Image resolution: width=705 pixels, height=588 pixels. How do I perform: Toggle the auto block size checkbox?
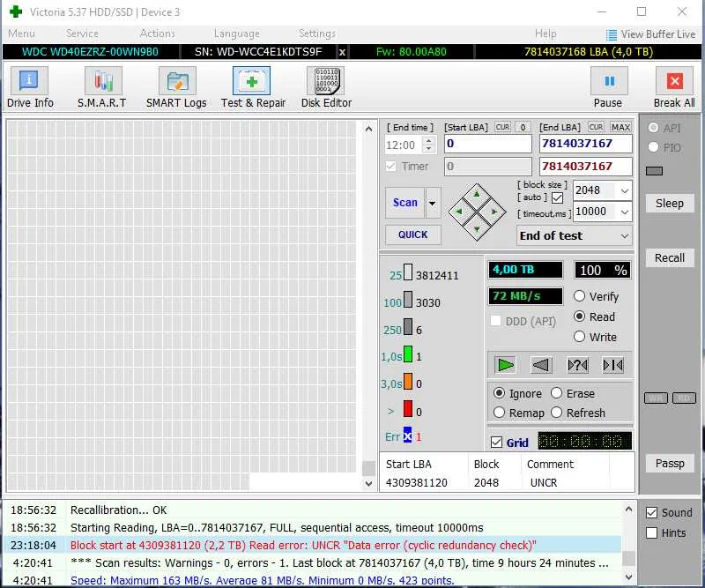tap(557, 198)
